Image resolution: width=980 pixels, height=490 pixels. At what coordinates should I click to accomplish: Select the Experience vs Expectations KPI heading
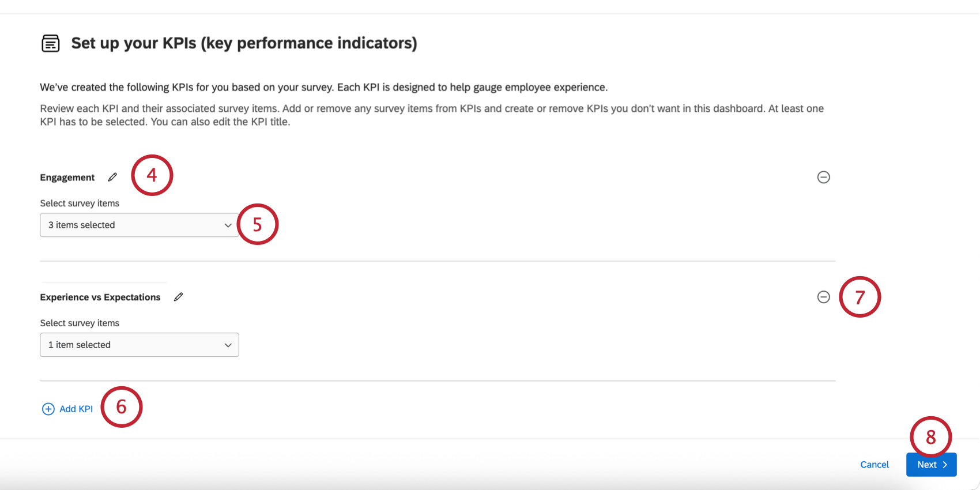(100, 297)
